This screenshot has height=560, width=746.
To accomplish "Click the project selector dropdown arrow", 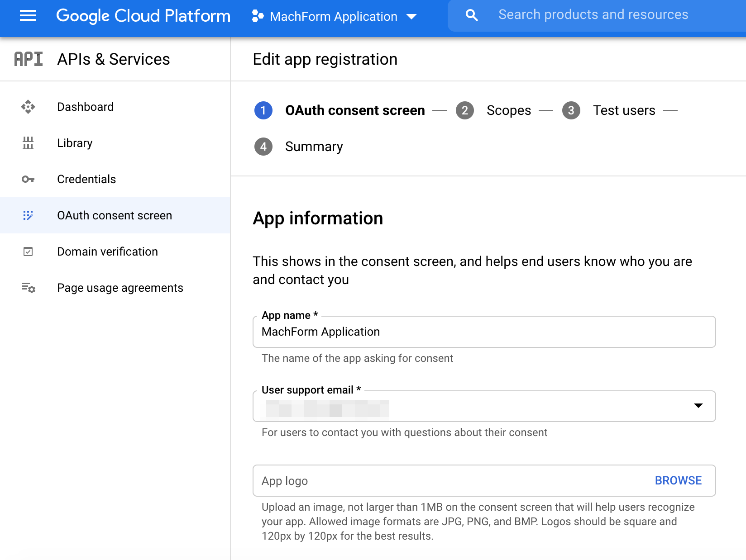I will [411, 17].
